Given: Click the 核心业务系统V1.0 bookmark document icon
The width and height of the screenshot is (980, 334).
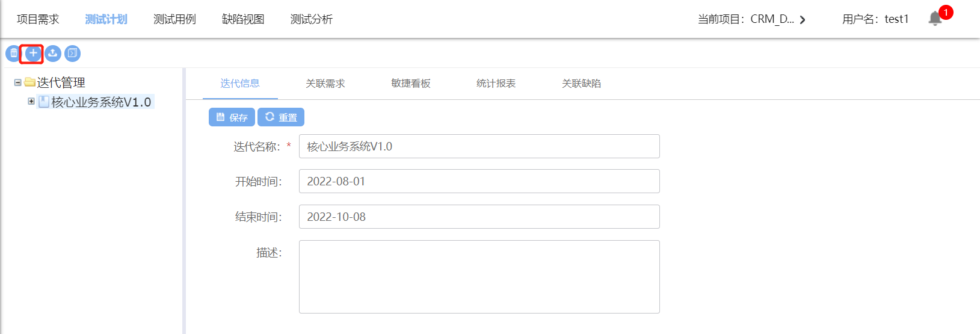Looking at the screenshot, I should pyautogui.click(x=43, y=102).
